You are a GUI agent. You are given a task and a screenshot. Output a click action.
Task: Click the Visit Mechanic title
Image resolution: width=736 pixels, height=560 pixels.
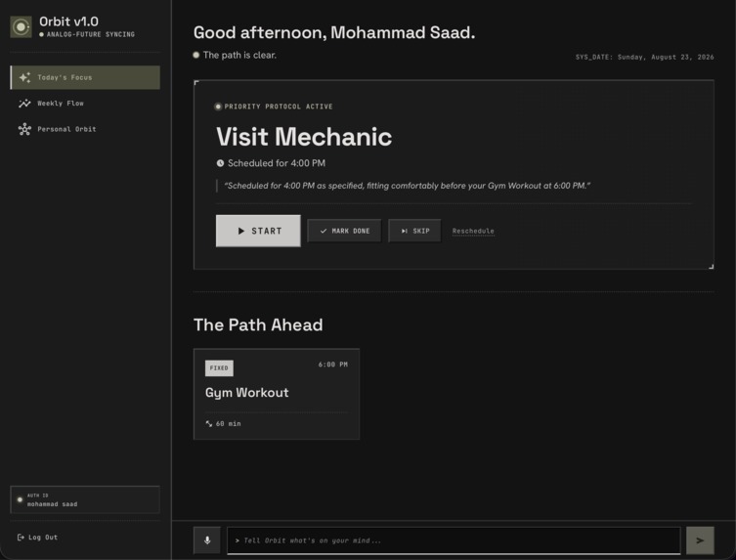coord(304,137)
